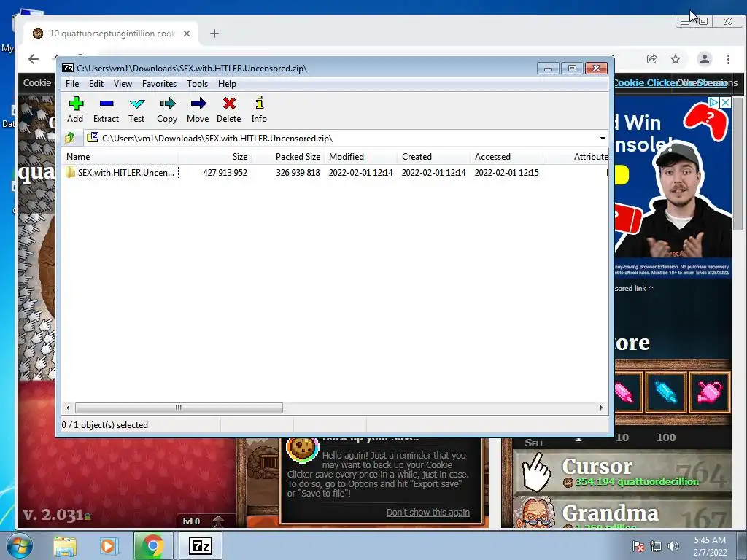Image resolution: width=747 pixels, height=560 pixels.
Task: Open the Tools menu
Action: 197,84
